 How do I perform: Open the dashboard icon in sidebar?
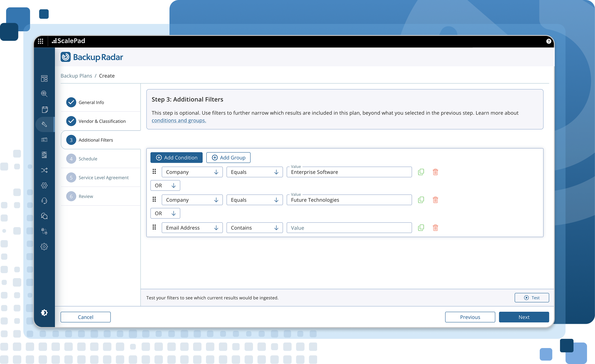pos(44,79)
